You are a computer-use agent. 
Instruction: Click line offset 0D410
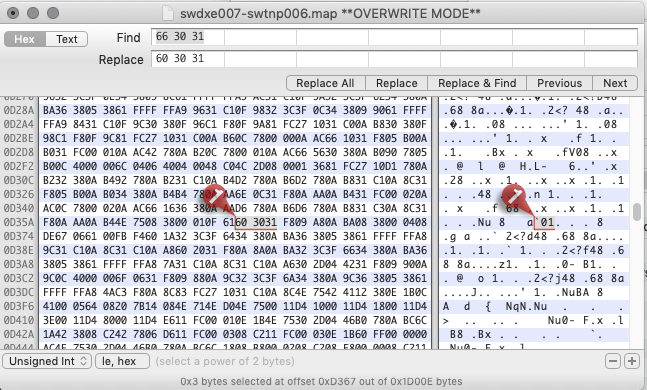[x=19, y=320]
